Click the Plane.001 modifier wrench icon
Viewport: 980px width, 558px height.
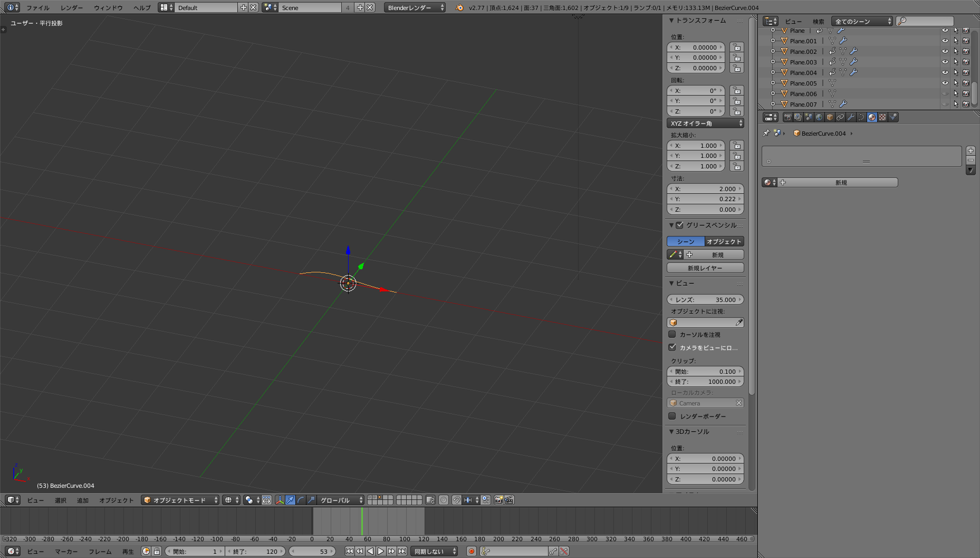(x=843, y=41)
